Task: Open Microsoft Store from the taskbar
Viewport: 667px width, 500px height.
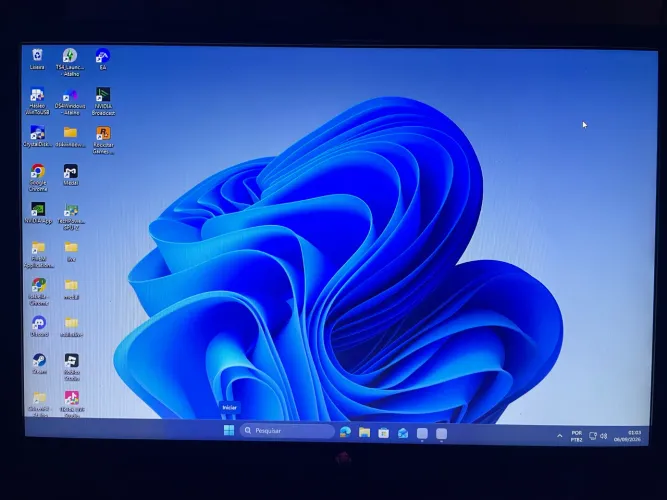Action: coord(383,433)
